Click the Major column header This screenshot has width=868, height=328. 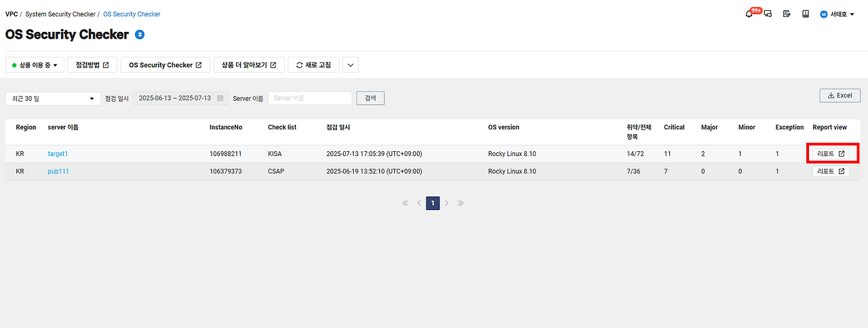pyautogui.click(x=709, y=127)
